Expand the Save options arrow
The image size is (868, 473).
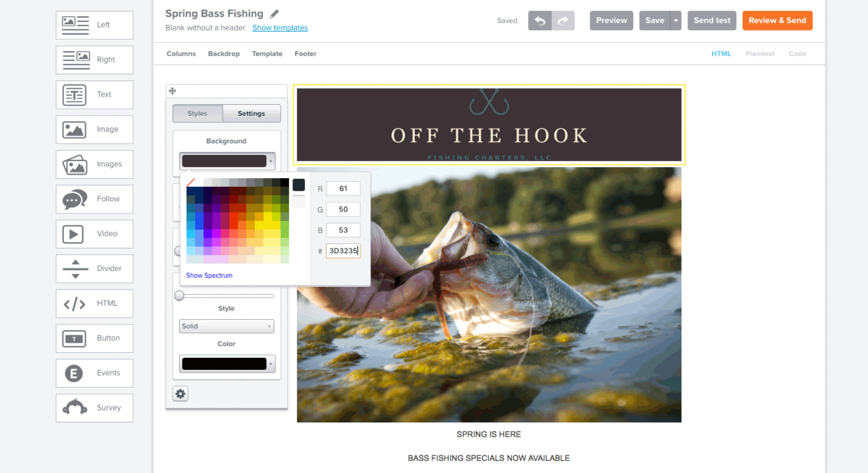pyautogui.click(x=676, y=21)
